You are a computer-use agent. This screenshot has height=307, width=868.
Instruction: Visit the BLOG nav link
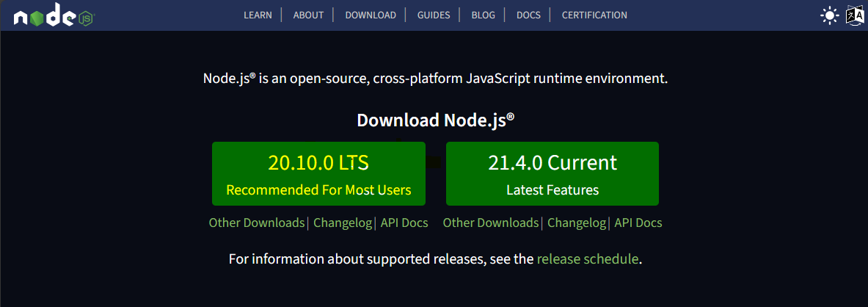[x=484, y=15]
